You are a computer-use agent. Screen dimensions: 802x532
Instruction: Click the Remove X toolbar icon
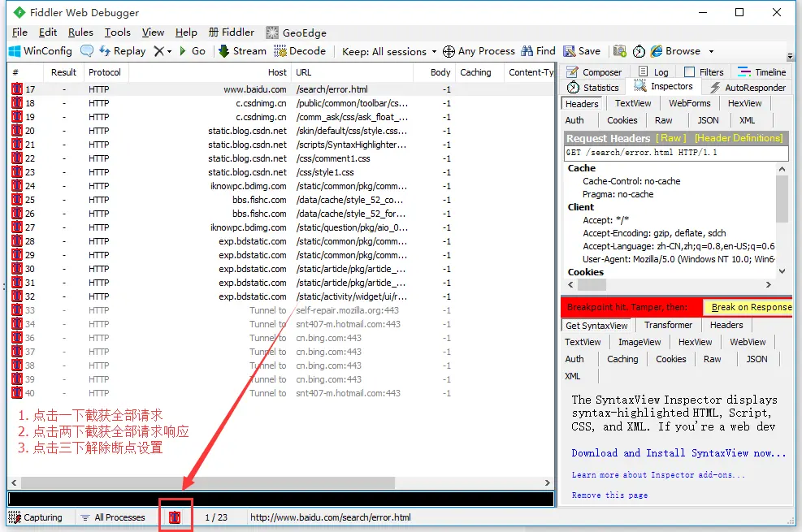159,51
